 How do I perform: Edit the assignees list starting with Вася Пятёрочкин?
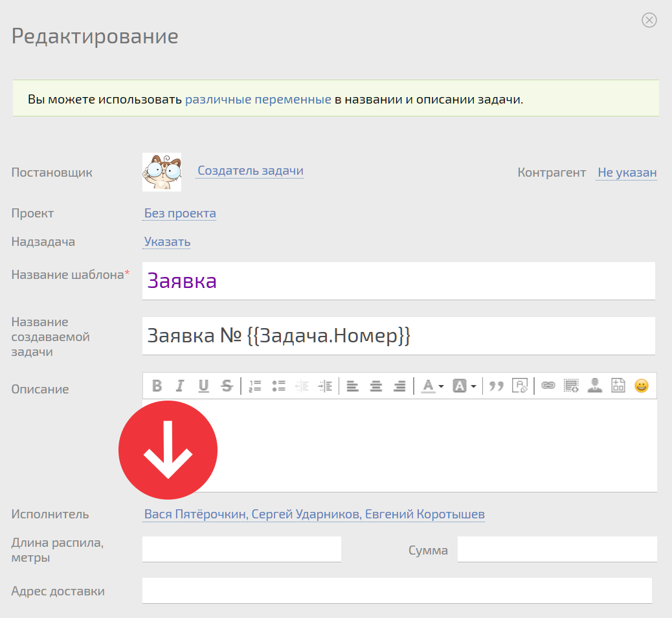point(314,514)
